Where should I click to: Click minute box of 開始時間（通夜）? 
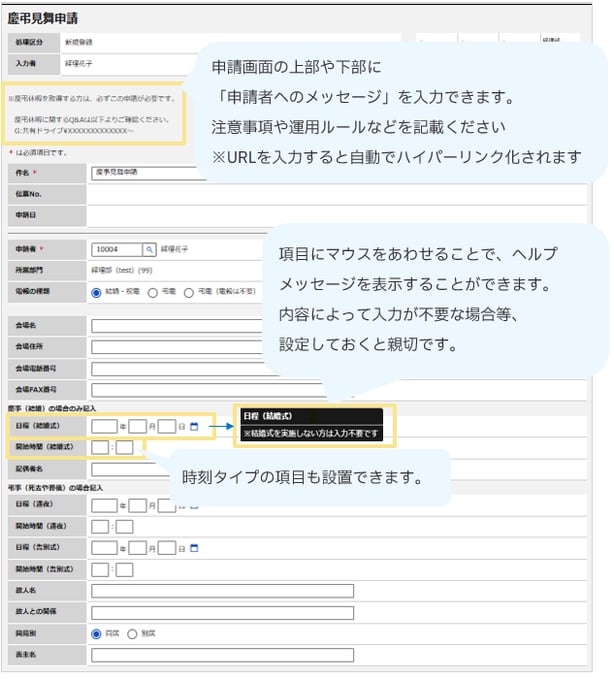coord(125,527)
